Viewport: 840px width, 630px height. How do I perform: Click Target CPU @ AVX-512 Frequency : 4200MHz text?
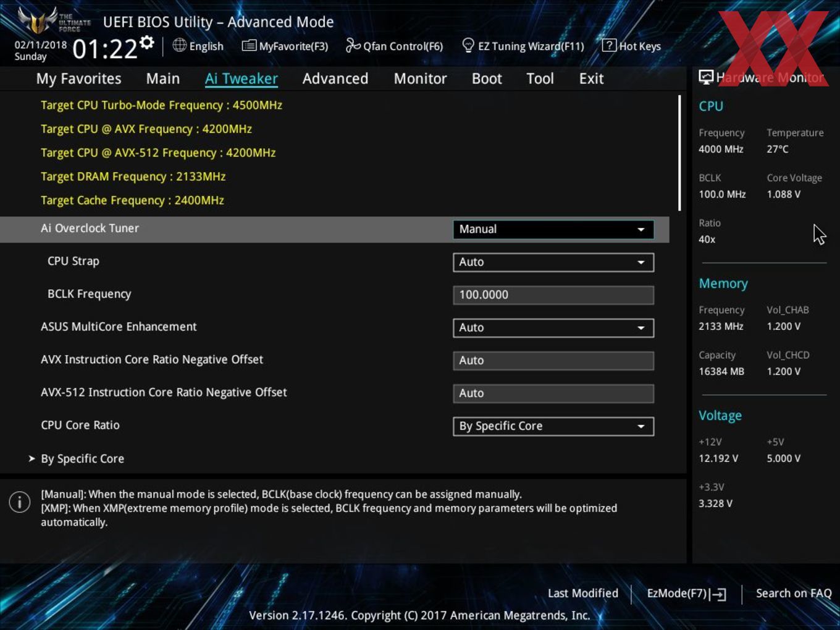pyautogui.click(x=158, y=153)
